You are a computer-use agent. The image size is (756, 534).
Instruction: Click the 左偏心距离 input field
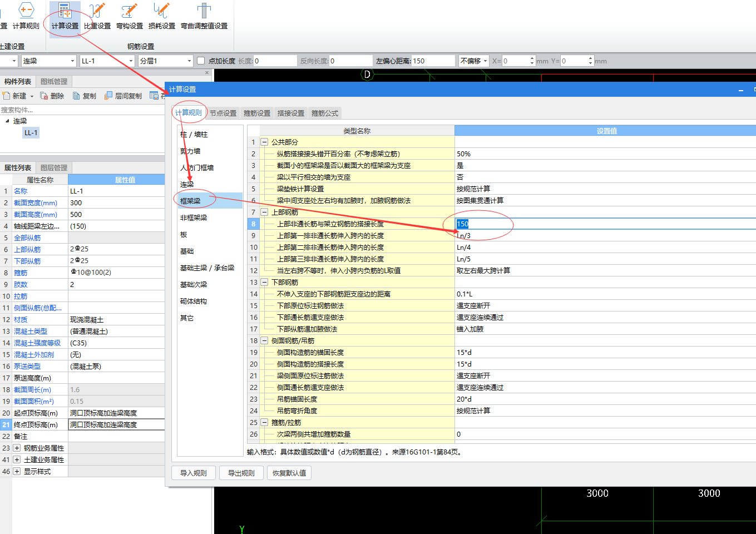click(x=433, y=61)
